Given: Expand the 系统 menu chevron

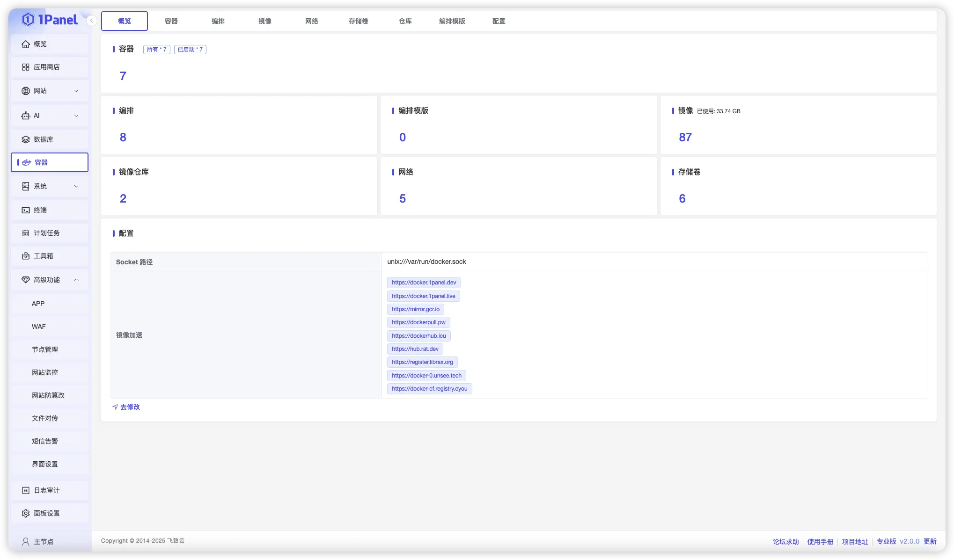Looking at the screenshot, I should pos(76,186).
